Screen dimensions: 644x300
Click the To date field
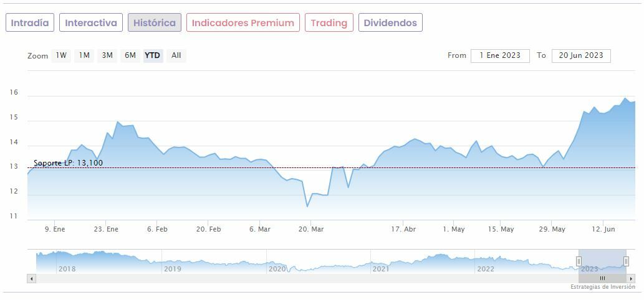[x=581, y=55]
